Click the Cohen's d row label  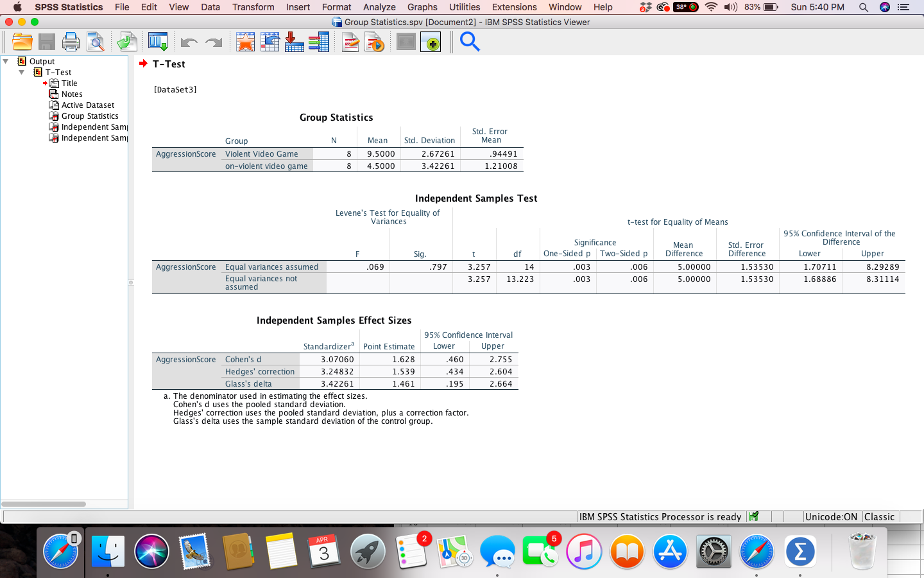click(243, 360)
